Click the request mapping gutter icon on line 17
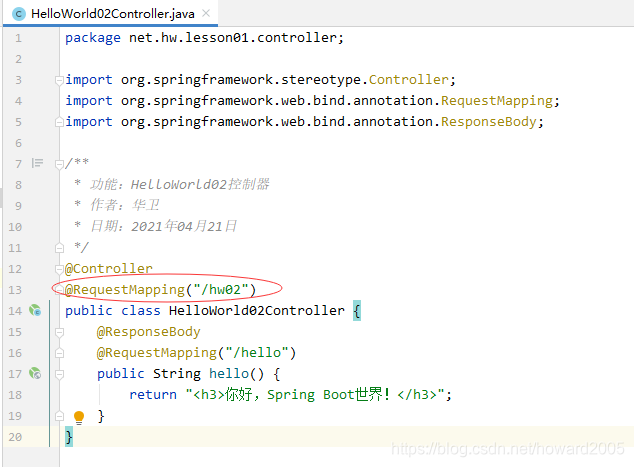Screen dimensions: 634x467 click(35, 373)
